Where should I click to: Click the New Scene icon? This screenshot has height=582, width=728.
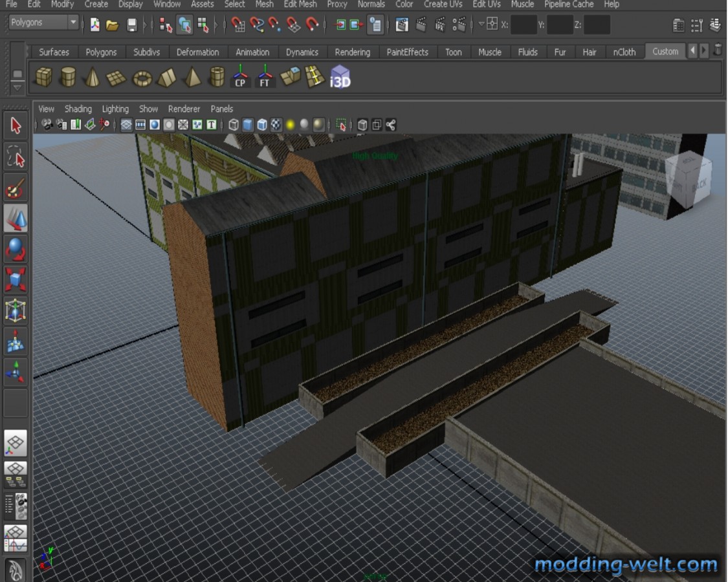click(94, 25)
